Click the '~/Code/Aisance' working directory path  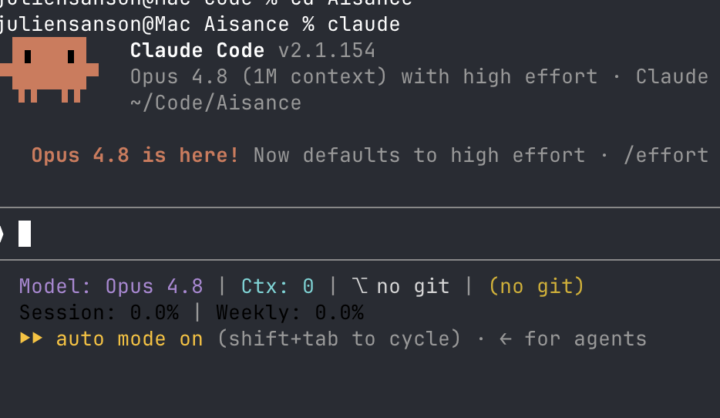pos(215,103)
